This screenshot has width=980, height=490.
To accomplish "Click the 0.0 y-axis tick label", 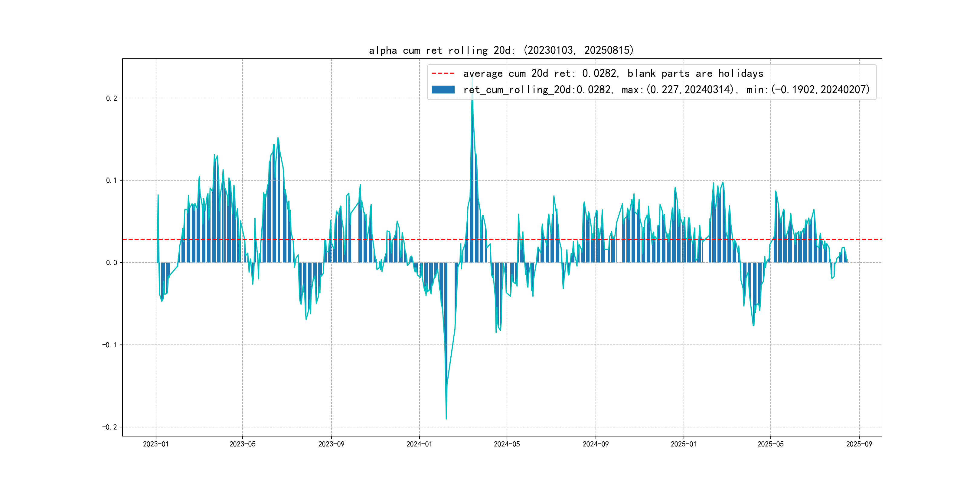I will coord(112,263).
